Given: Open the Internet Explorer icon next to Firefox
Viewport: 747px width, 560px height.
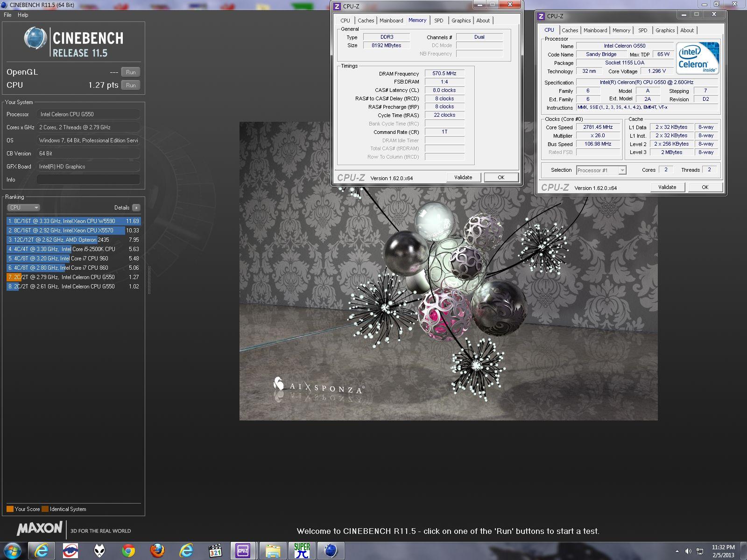Looking at the screenshot, I should click(x=186, y=551).
